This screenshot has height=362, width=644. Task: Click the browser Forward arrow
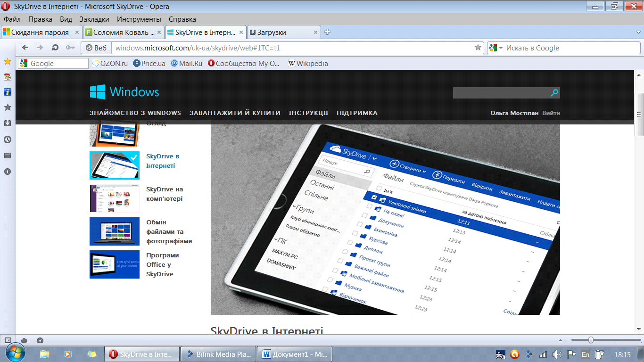(40, 48)
